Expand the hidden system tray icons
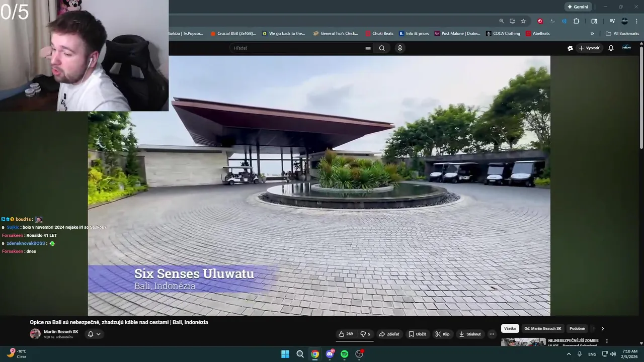Screen dimensions: 644x362 click(569, 354)
